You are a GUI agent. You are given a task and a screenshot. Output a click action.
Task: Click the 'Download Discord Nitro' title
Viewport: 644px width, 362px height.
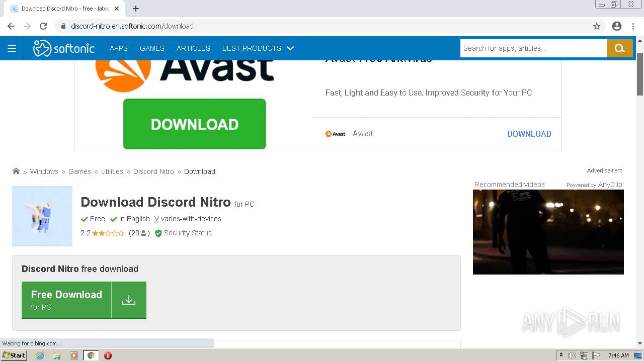pyautogui.click(x=155, y=202)
